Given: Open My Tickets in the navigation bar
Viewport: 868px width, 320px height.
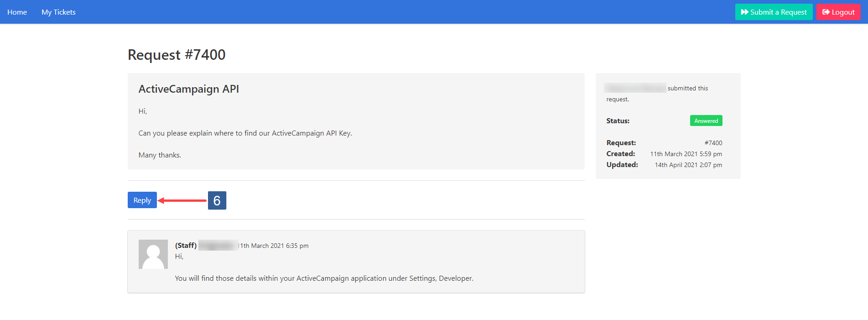Looking at the screenshot, I should (x=58, y=12).
